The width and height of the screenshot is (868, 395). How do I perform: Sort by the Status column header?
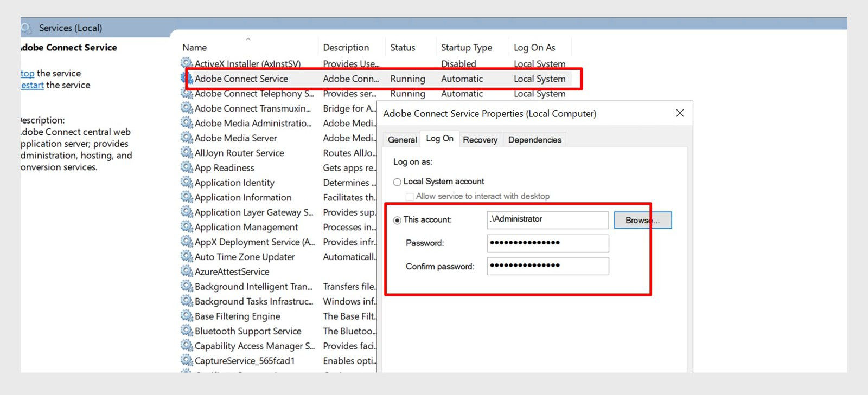403,48
